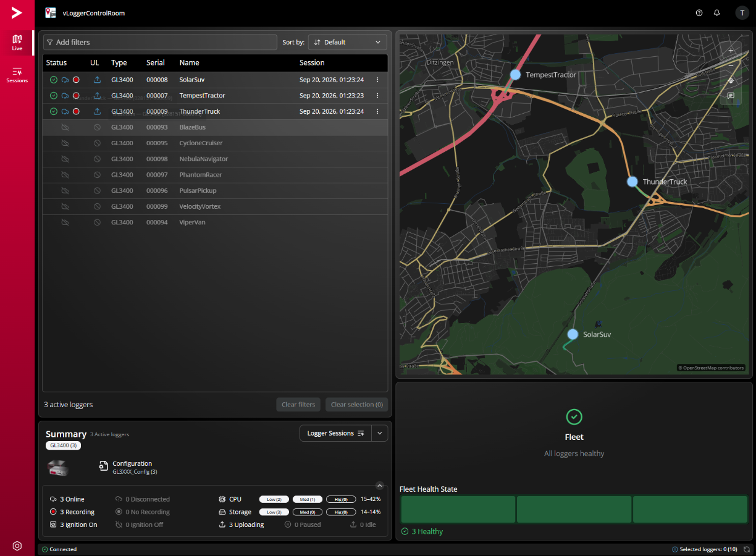This screenshot has width=756, height=556.
Task: Click the refresh icon in status bar
Action: tap(747, 549)
